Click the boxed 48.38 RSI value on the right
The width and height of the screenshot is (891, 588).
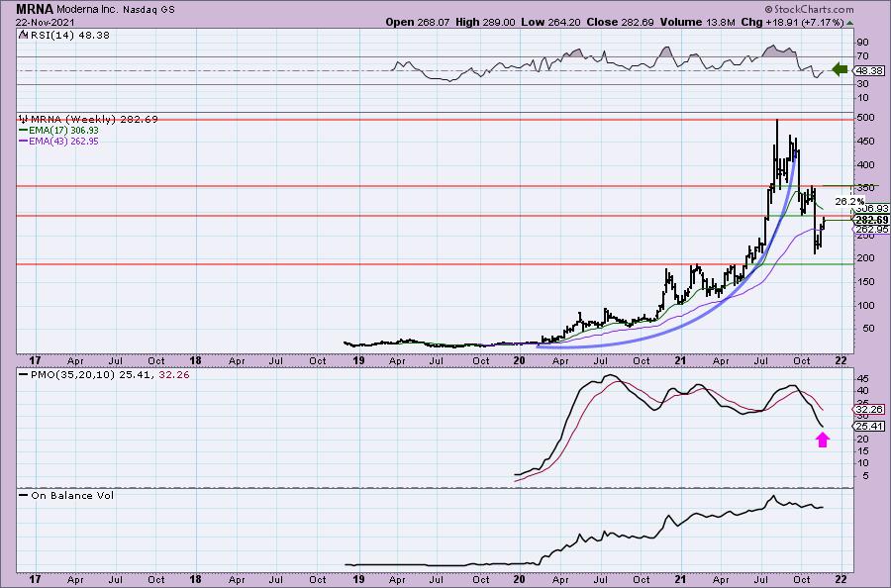[869, 70]
